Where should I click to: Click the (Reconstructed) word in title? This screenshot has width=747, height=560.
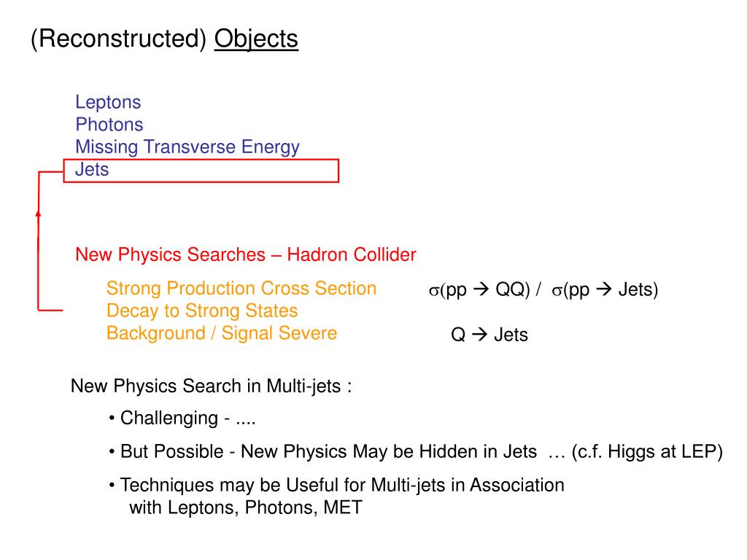(x=118, y=39)
